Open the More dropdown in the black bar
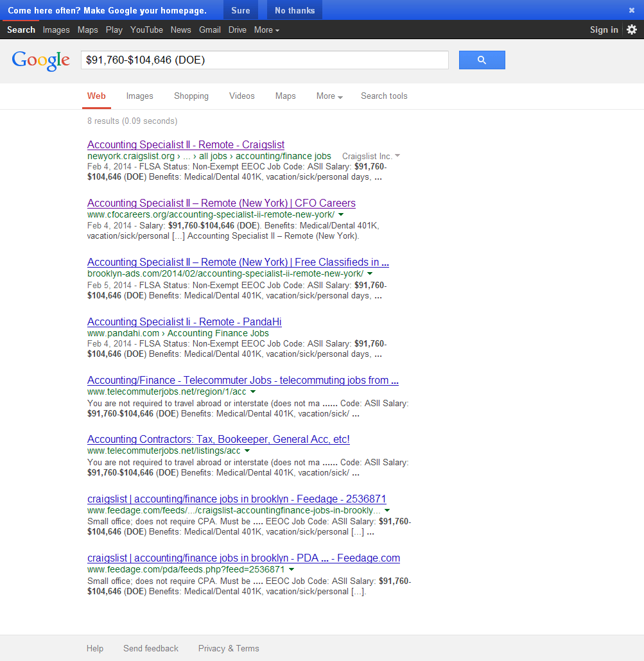 click(x=266, y=30)
